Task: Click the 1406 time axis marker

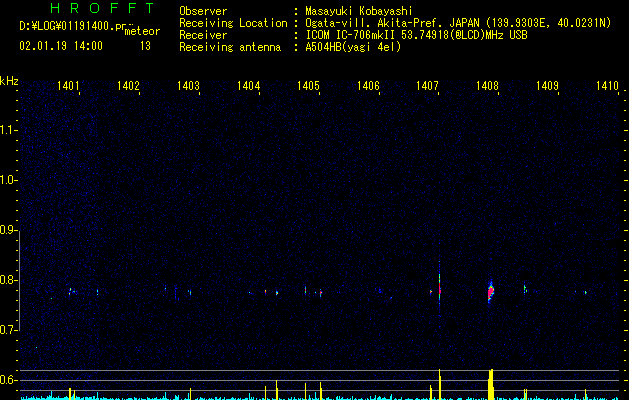Action: (x=368, y=86)
